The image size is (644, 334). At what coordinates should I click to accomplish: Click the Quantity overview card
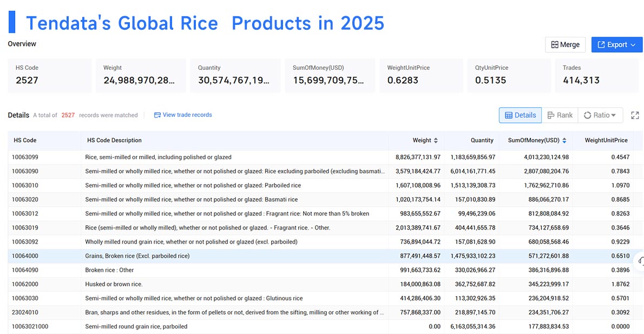click(x=235, y=75)
